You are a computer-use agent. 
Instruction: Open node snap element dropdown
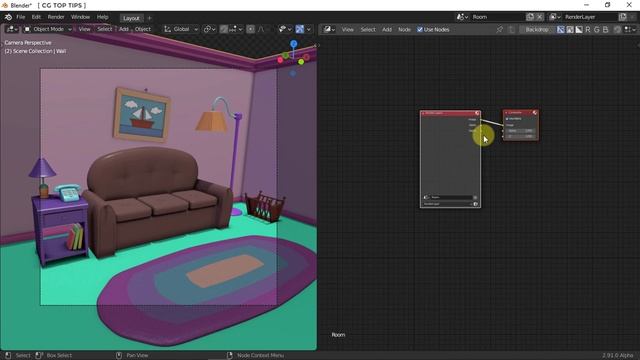point(630,29)
